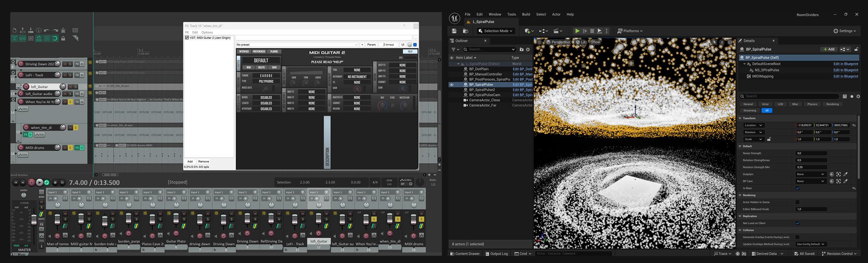The width and height of the screenshot is (868, 263).
Task: Click Unreal Engine Play button
Action: click(577, 31)
